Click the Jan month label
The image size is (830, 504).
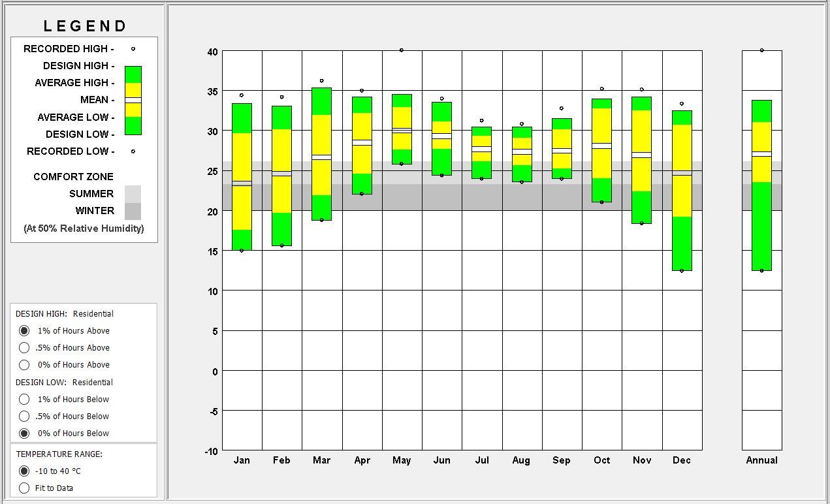pos(242,460)
